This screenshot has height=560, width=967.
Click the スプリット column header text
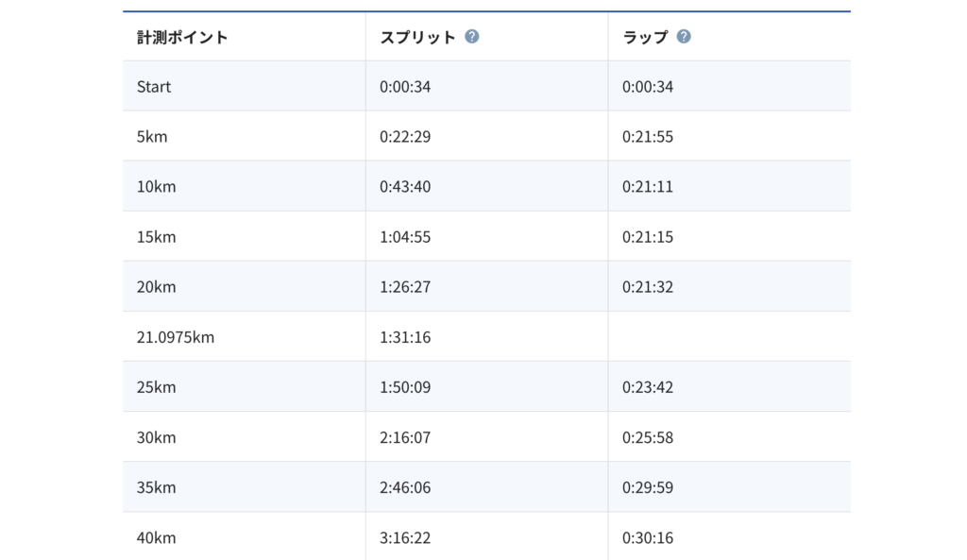click(x=417, y=38)
